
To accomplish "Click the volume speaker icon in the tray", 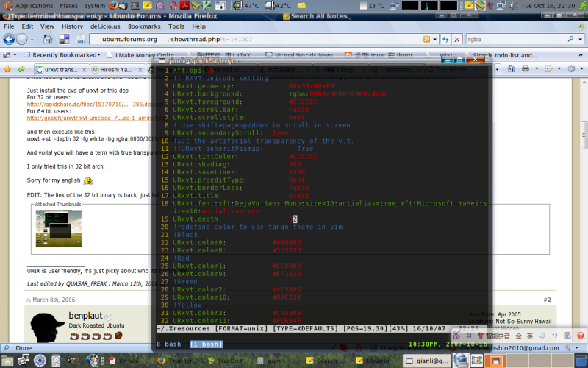I will [x=514, y=6].
